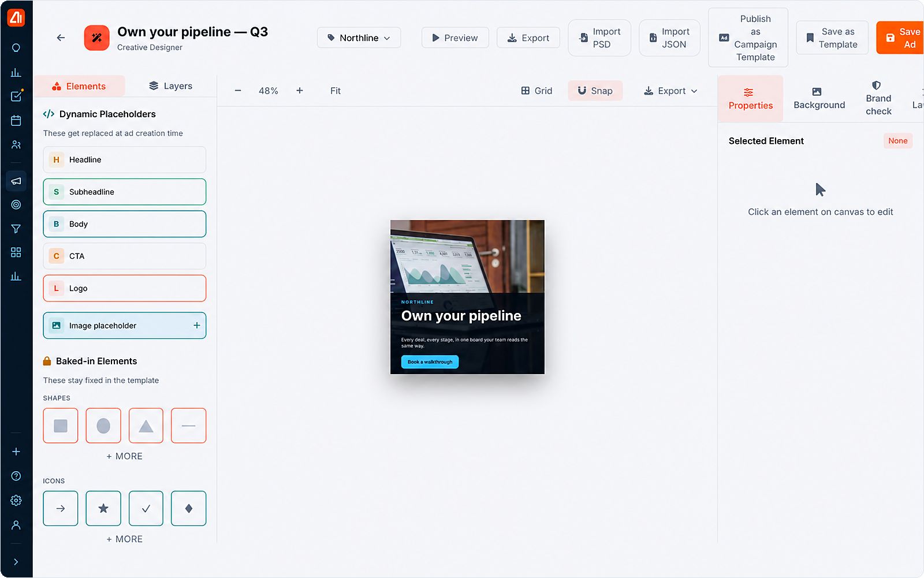This screenshot has height=578, width=924.
Task: Switch to the Layers tab
Action: point(171,86)
